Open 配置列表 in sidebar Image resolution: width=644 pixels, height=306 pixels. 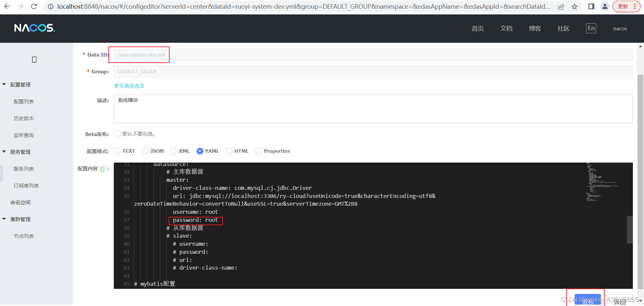(24, 102)
